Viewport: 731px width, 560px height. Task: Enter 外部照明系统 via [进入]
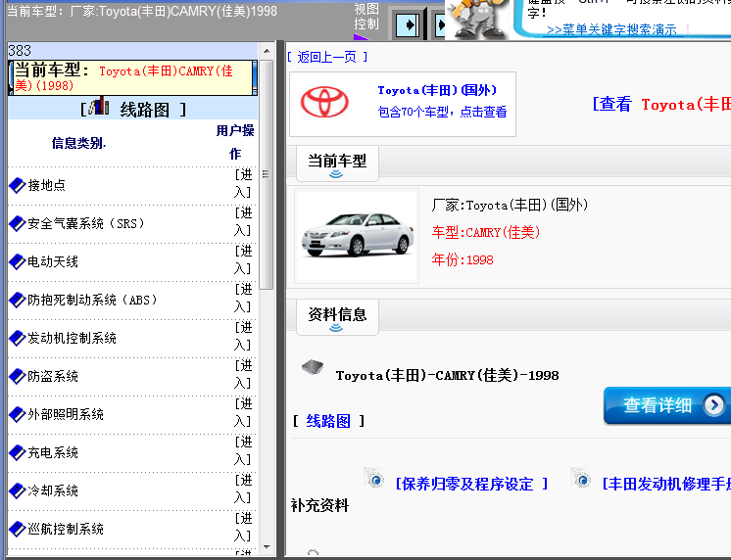[x=243, y=413]
